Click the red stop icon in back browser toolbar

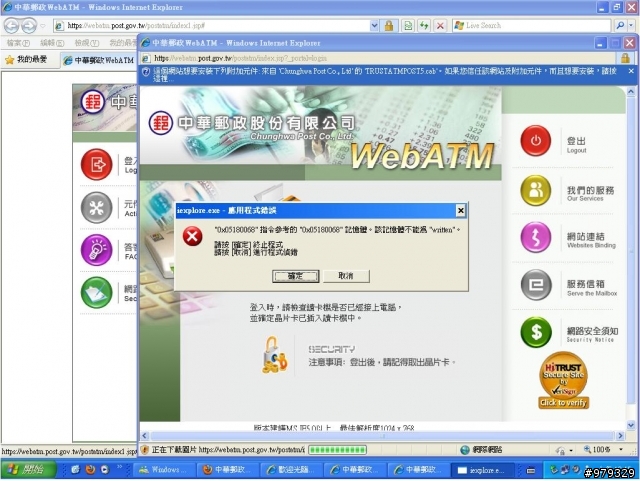pyautogui.click(x=440, y=26)
